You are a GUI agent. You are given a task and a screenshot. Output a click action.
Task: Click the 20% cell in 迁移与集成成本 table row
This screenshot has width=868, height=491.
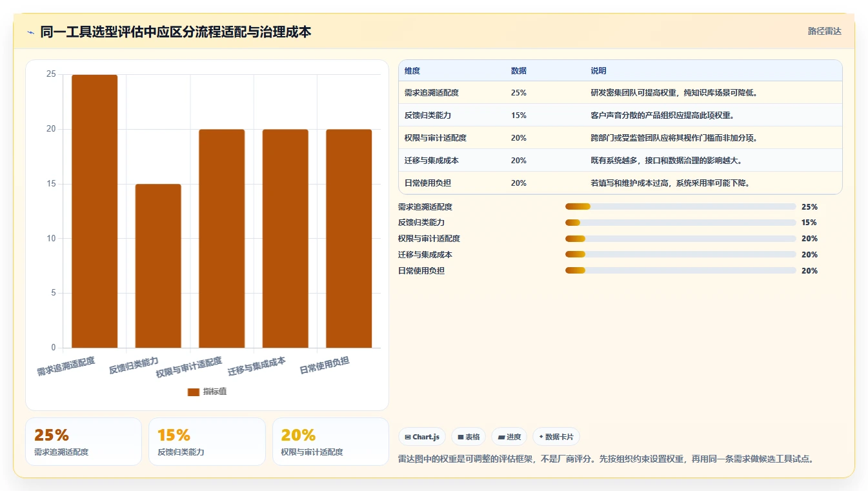pyautogui.click(x=519, y=161)
